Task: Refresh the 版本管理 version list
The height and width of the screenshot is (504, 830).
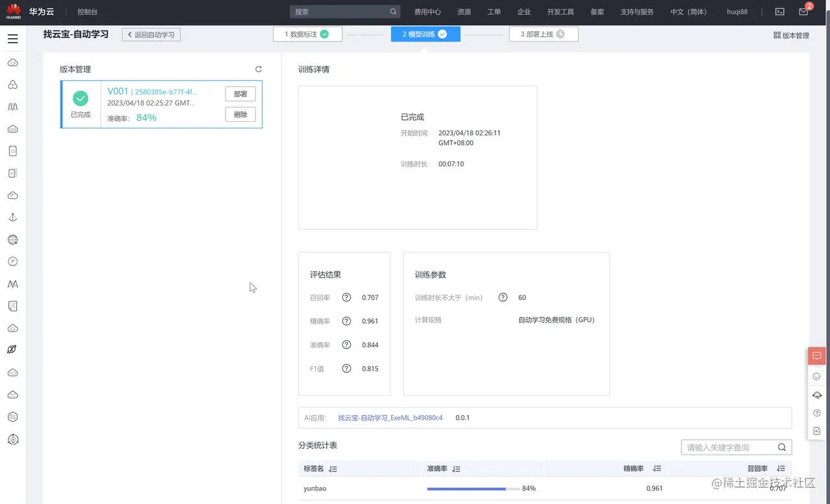Action: click(258, 69)
